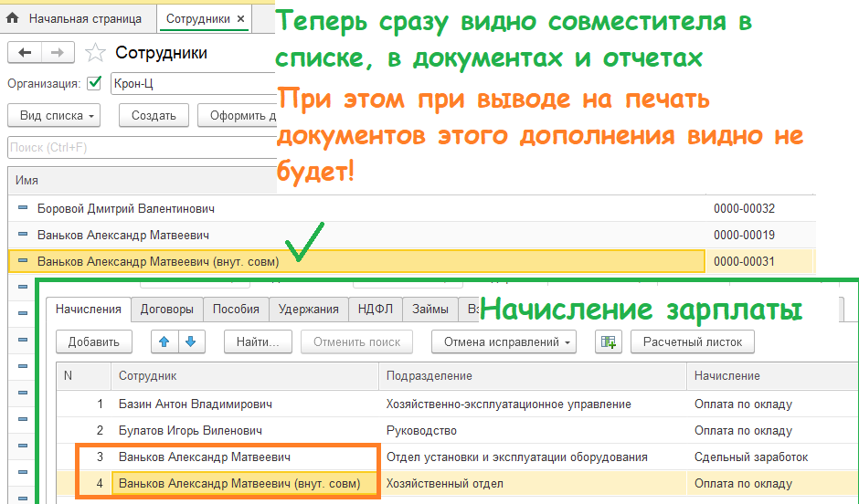859x504 pixels.
Task: Open the НДФЛ tab
Action: (x=376, y=310)
